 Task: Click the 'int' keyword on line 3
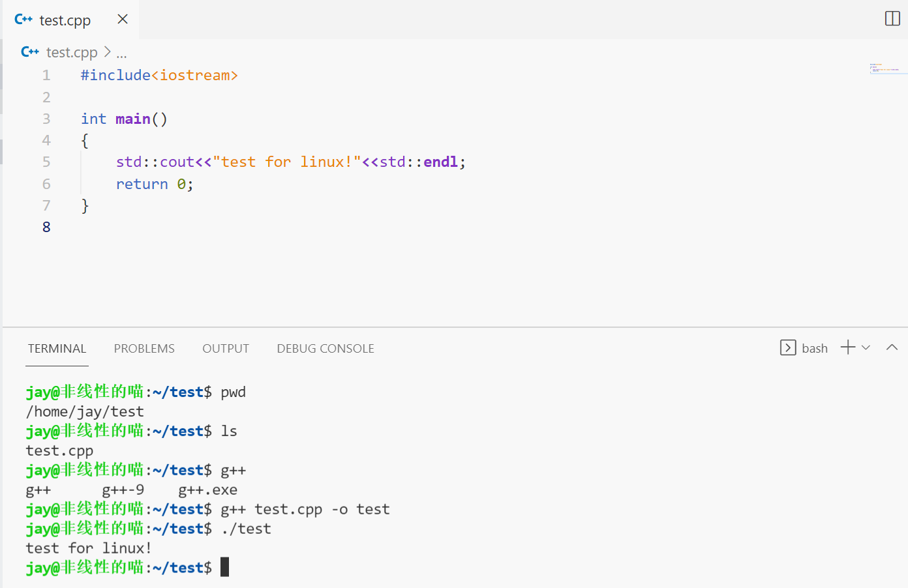[93, 119]
